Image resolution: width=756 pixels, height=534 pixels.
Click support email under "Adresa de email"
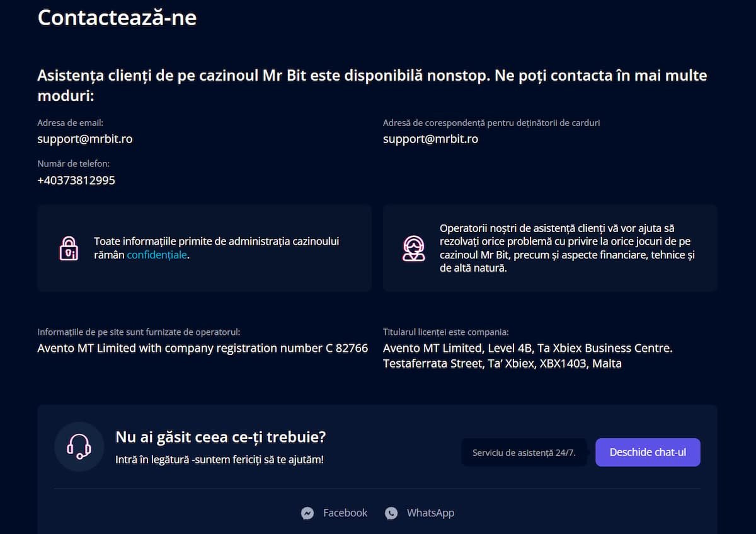pos(85,139)
